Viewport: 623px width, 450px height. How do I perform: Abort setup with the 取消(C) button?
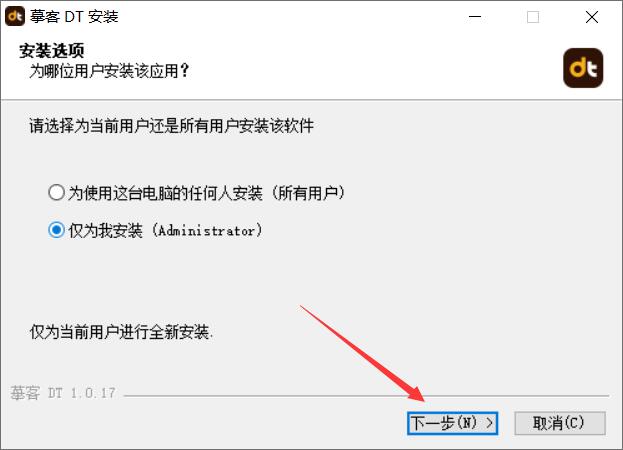coord(560,423)
